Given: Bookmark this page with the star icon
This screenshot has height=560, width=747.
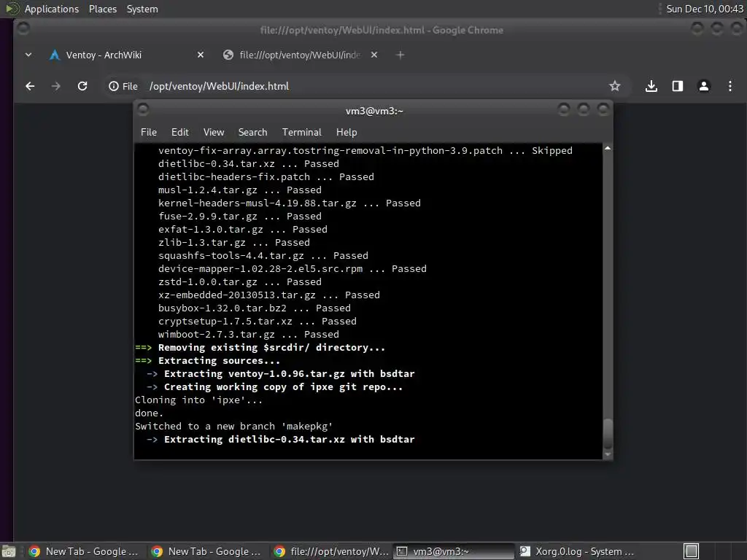Looking at the screenshot, I should (x=614, y=86).
